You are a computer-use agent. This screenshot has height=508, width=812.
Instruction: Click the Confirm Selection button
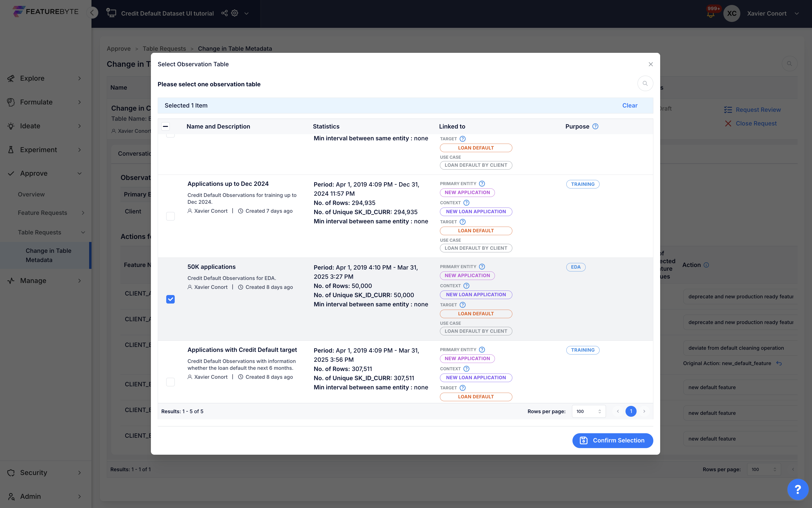[613, 440]
